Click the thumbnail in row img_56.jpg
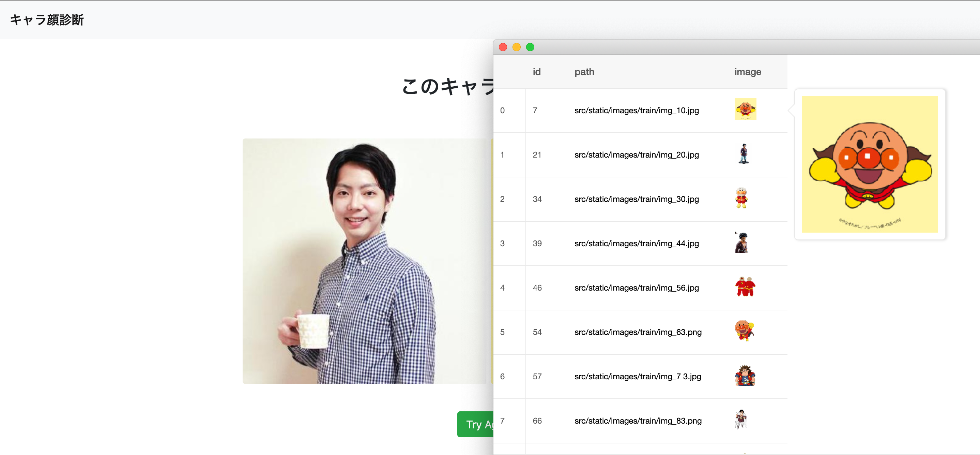980x455 pixels. pyautogui.click(x=745, y=287)
